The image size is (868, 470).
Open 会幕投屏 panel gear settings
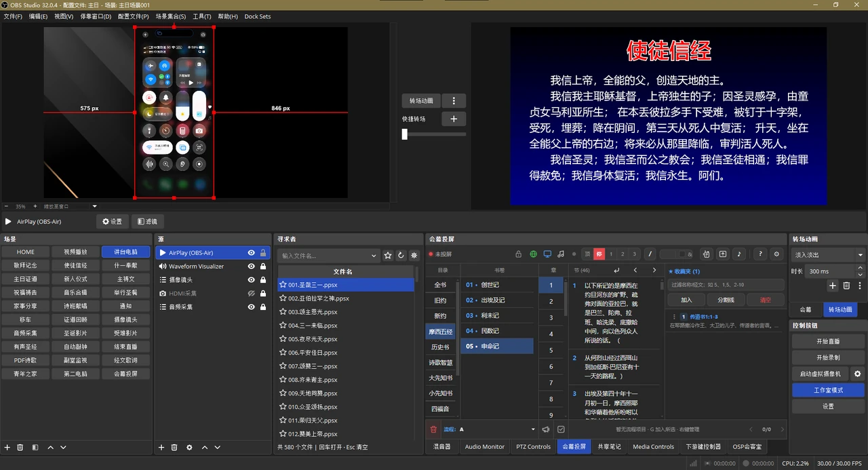click(777, 254)
